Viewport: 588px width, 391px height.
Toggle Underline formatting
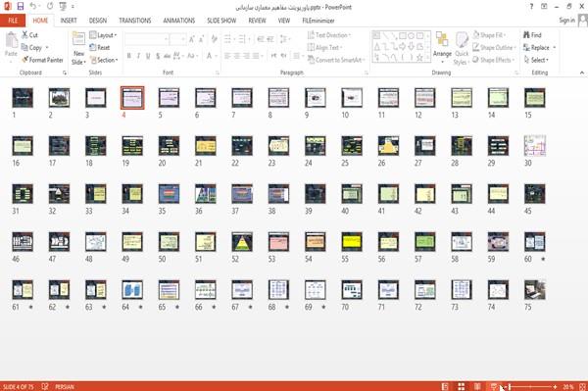148,56
